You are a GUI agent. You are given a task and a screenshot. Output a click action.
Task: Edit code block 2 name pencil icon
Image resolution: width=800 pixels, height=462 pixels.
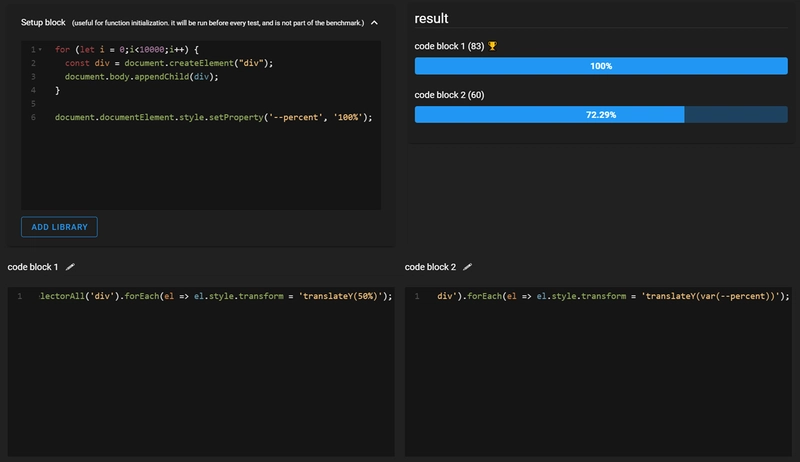(x=467, y=267)
